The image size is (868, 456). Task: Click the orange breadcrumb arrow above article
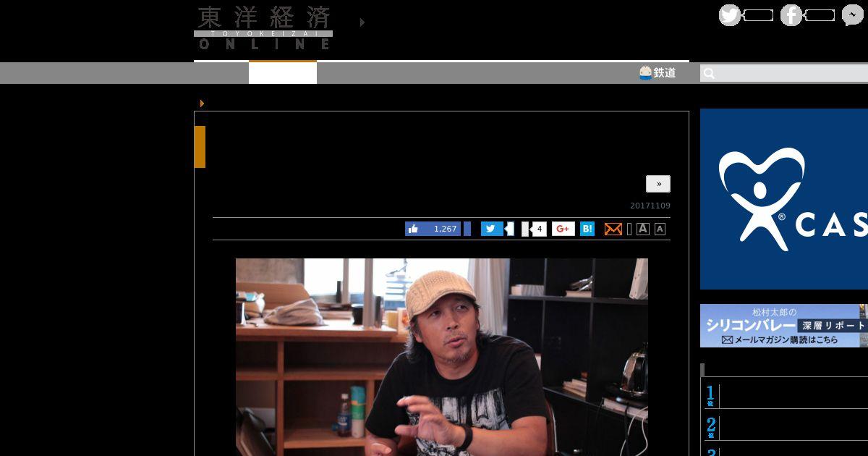[202, 104]
